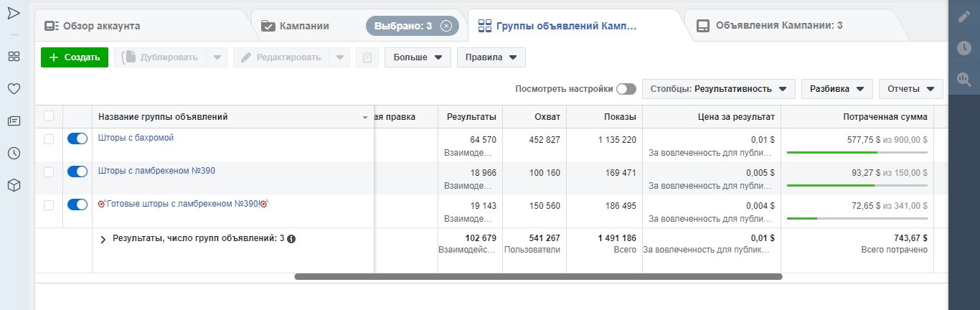This screenshot has width=980, height=310.
Task: Open the grid menu icon in left sidebar
Action: tap(14, 56)
